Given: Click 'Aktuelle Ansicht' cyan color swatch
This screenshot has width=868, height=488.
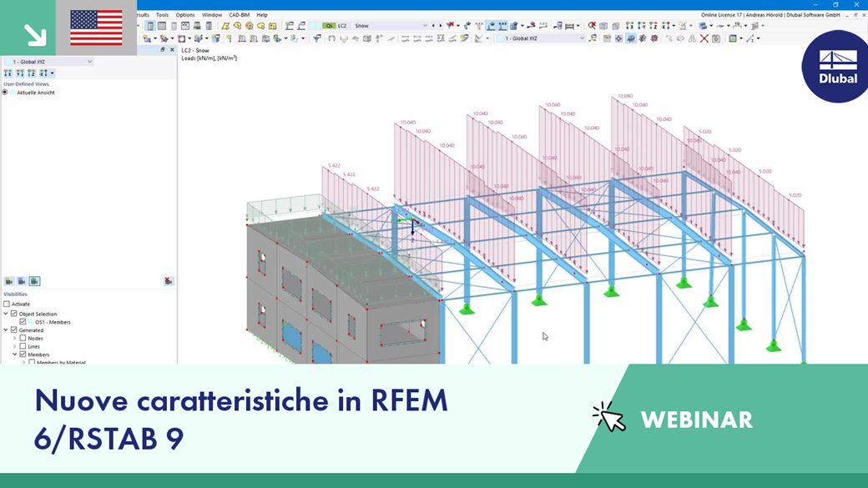Looking at the screenshot, I should pyautogui.click(x=13, y=93).
